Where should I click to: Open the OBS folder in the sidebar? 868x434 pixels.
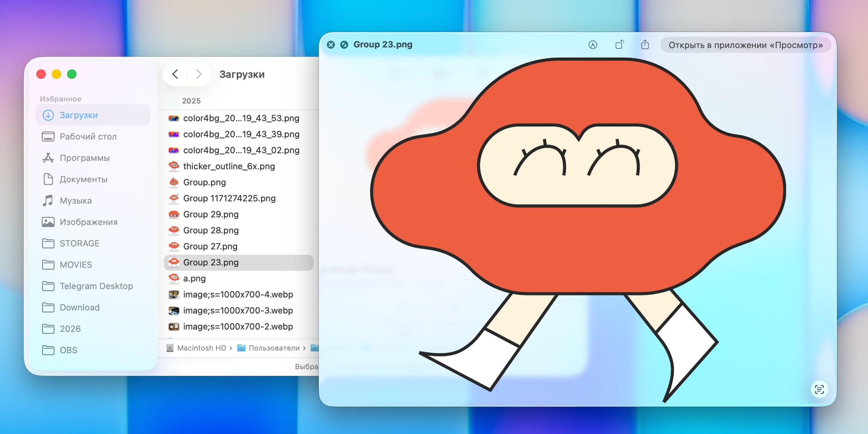click(x=68, y=350)
